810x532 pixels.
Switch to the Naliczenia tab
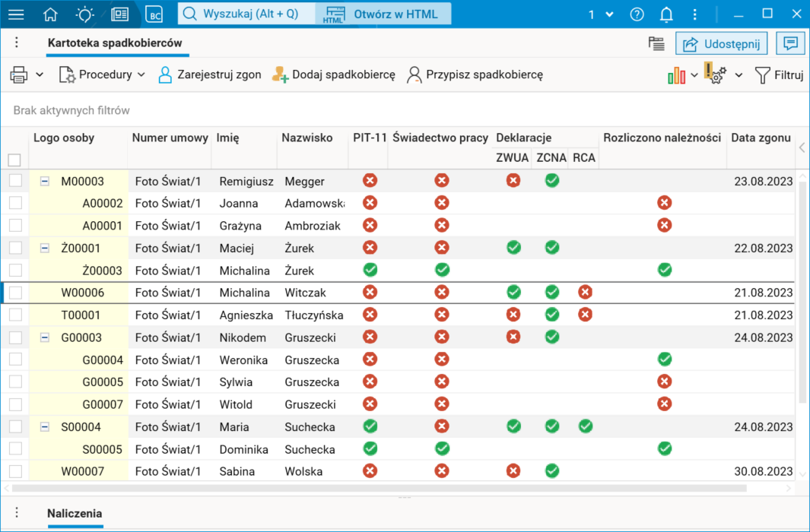(75, 514)
